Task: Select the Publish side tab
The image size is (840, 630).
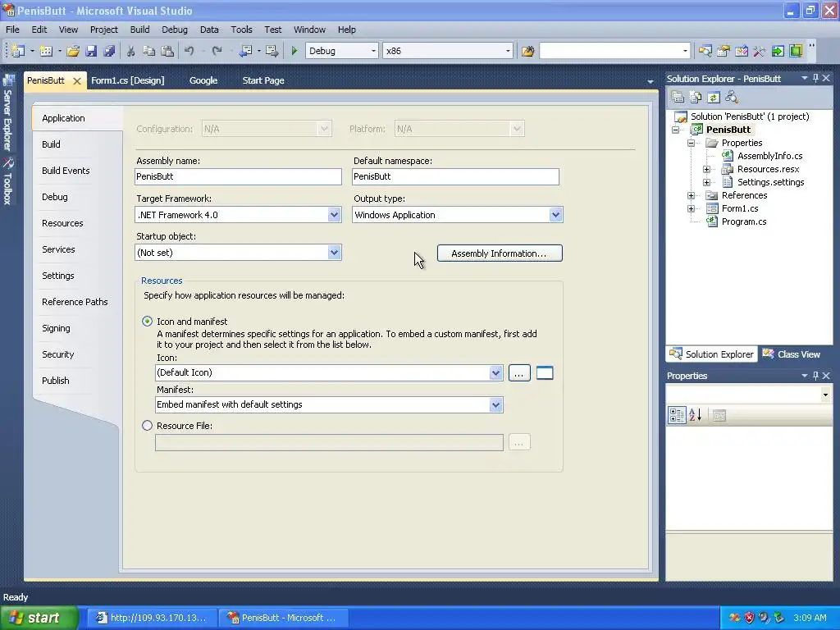Action: [56, 381]
